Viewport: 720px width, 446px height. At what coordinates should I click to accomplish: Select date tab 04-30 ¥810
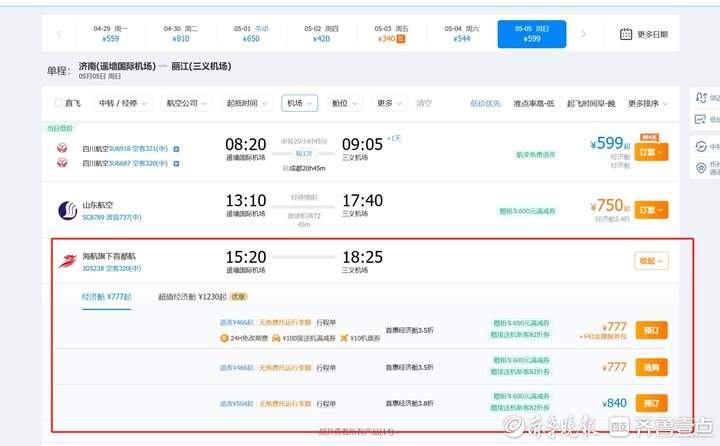[x=181, y=34]
